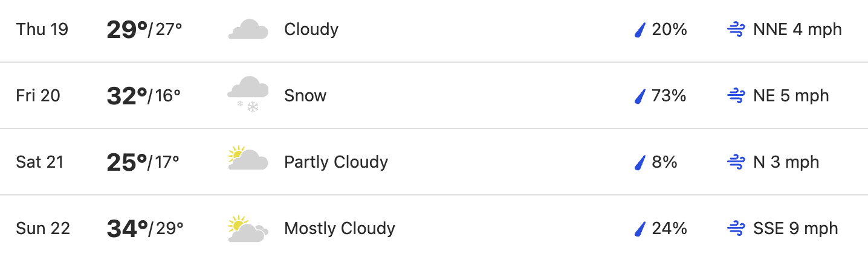Screen dimensions: 868x257
Task: Click the mostly cloudy icon for Sun 22
Action: pyautogui.click(x=248, y=229)
